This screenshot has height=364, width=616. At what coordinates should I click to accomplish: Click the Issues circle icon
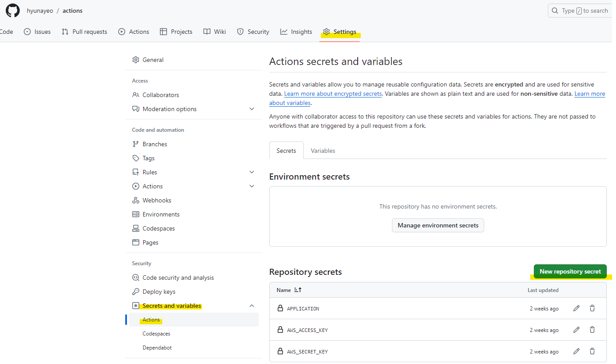coord(27,32)
